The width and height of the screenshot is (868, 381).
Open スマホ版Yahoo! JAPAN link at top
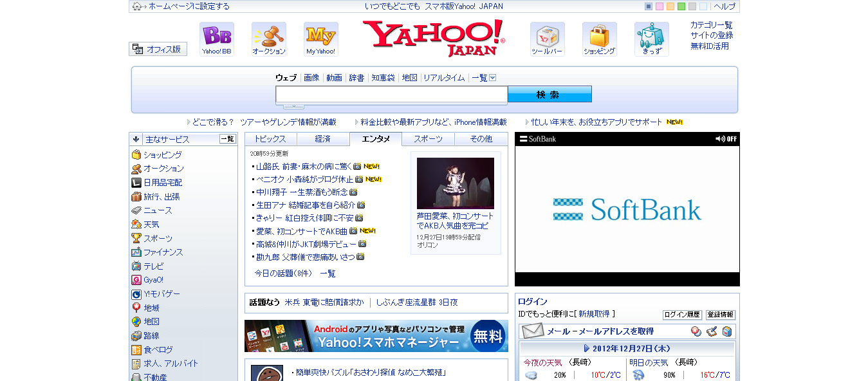(x=464, y=6)
